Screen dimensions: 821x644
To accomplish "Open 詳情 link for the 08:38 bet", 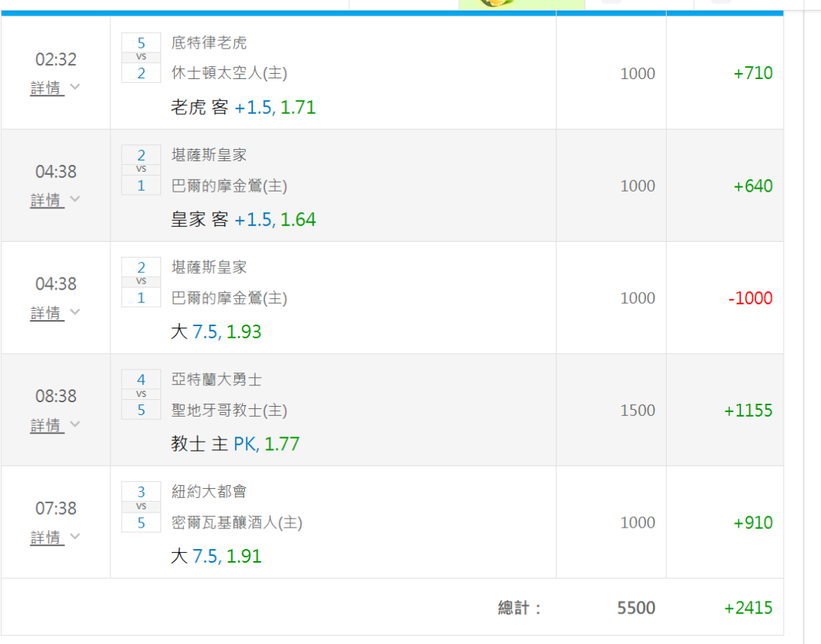I will click(x=47, y=425).
